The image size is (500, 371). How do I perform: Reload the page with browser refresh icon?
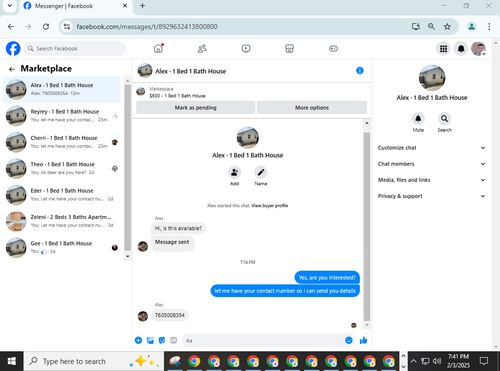pyautogui.click(x=46, y=26)
